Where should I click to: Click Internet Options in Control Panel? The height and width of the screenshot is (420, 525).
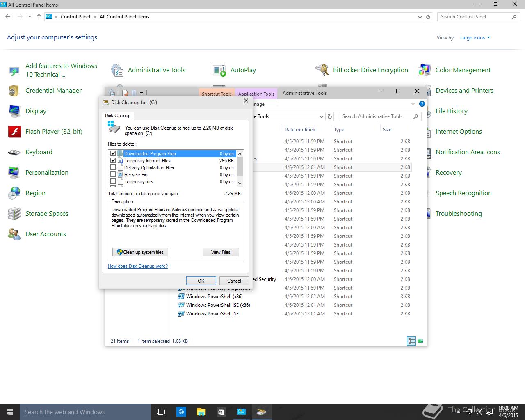tap(459, 132)
